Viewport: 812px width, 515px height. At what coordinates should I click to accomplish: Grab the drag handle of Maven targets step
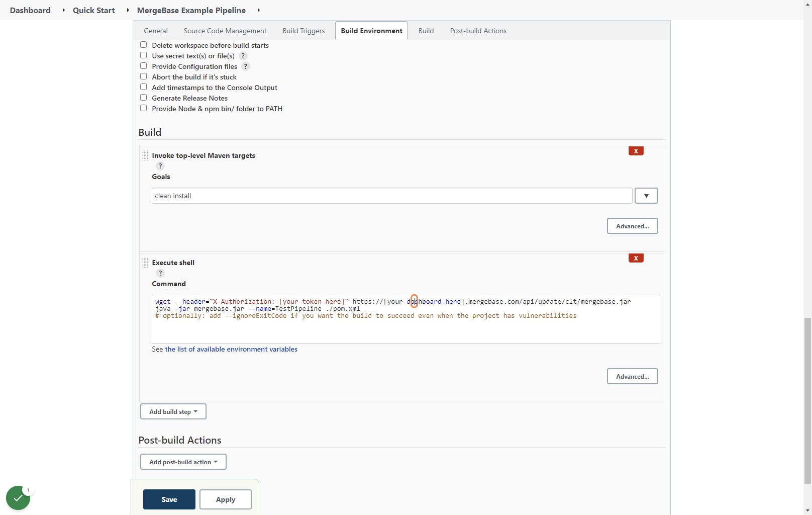click(x=145, y=155)
